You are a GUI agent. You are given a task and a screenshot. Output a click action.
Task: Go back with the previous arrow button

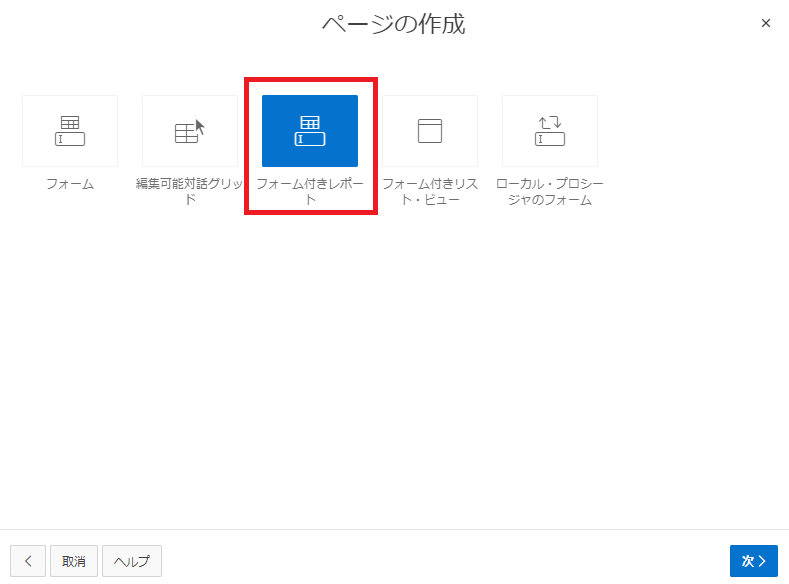[28, 561]
